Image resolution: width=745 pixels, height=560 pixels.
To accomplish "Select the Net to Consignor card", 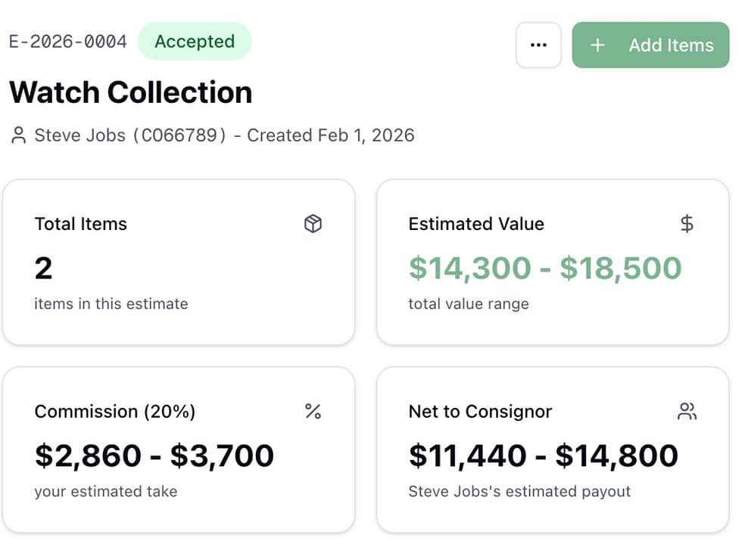I will tap(553, 450).
